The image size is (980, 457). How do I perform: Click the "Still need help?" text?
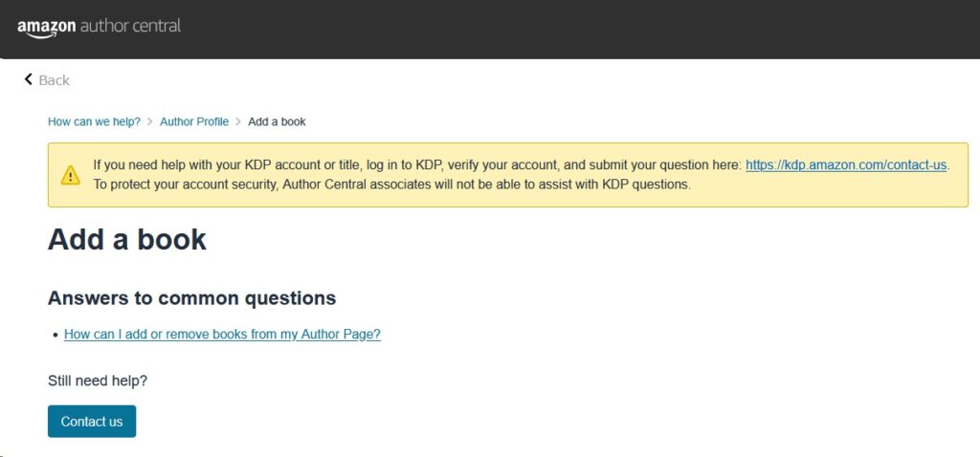point(98,381)
